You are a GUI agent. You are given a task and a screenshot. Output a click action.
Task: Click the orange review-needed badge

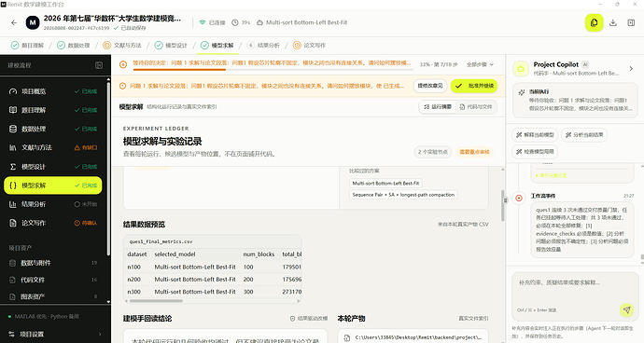point(474,152)
